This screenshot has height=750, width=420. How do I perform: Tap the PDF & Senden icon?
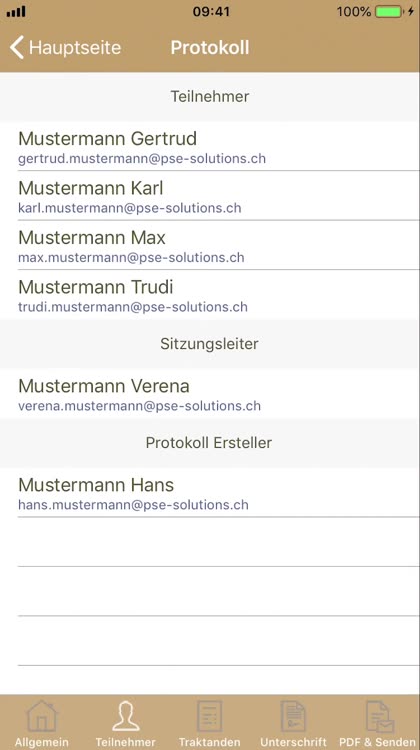(x=379, y=716)
